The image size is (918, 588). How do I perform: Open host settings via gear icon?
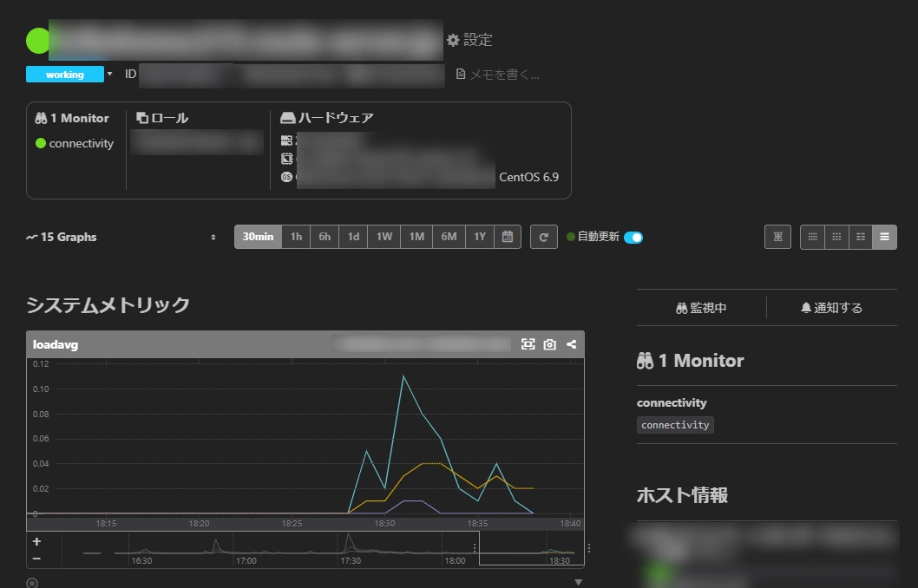click(469, 40)
